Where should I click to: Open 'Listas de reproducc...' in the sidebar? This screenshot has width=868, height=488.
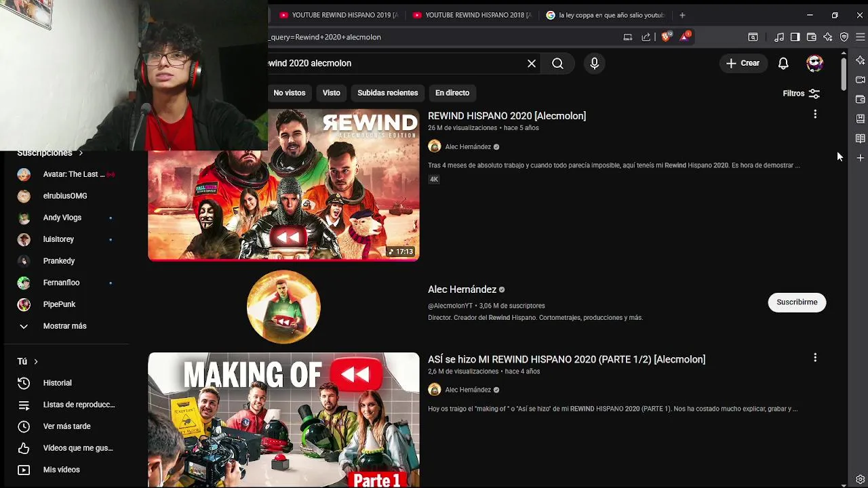tap(66, 405)
